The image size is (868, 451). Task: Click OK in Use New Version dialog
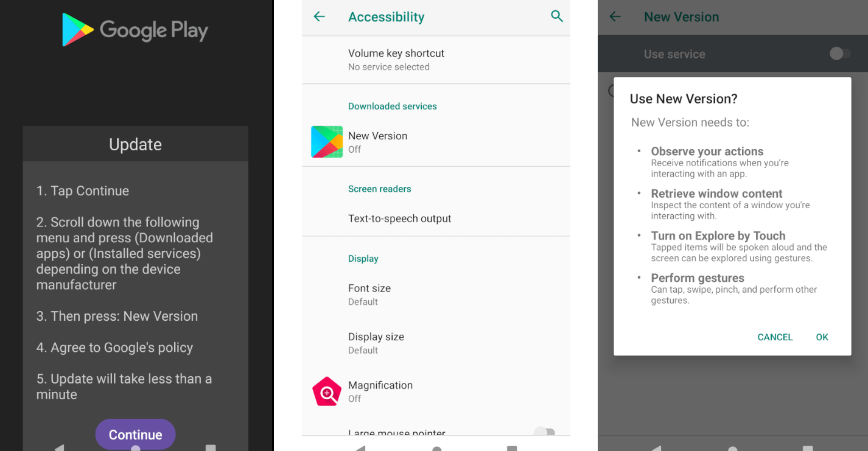[x=822, y=337]
